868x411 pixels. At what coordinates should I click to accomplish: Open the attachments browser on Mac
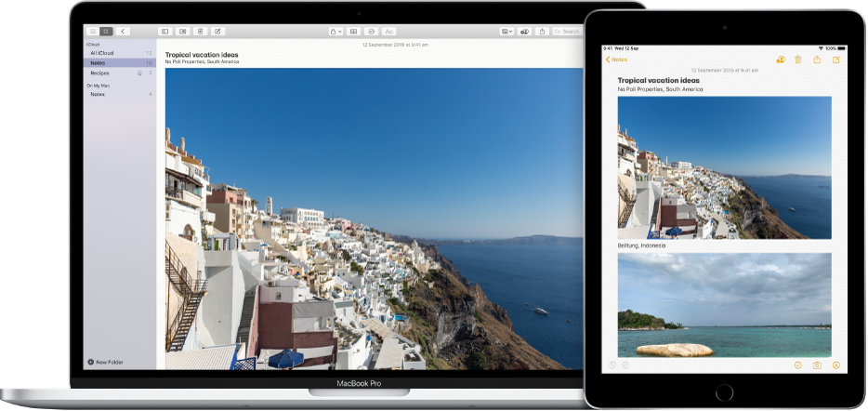pyautogui.click(x=183, y=32)
